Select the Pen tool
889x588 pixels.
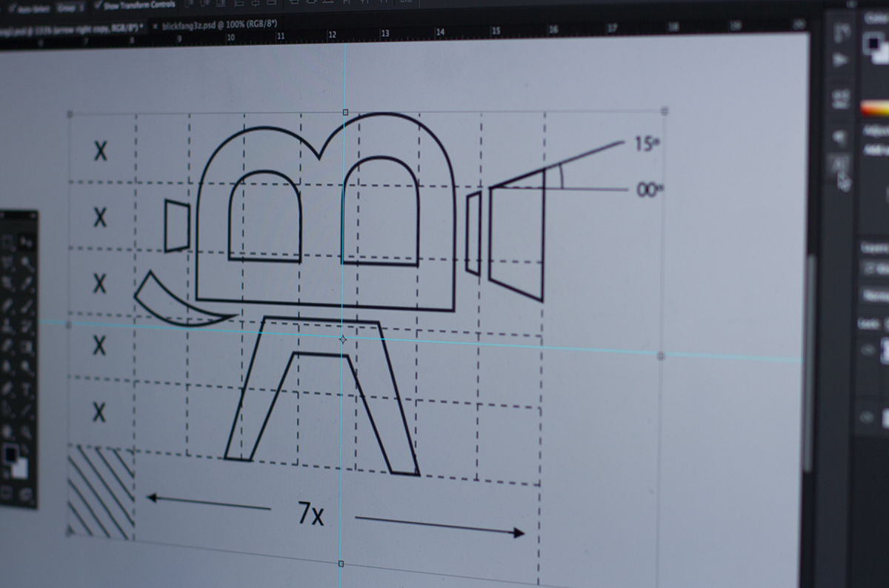tap(8, 387)
